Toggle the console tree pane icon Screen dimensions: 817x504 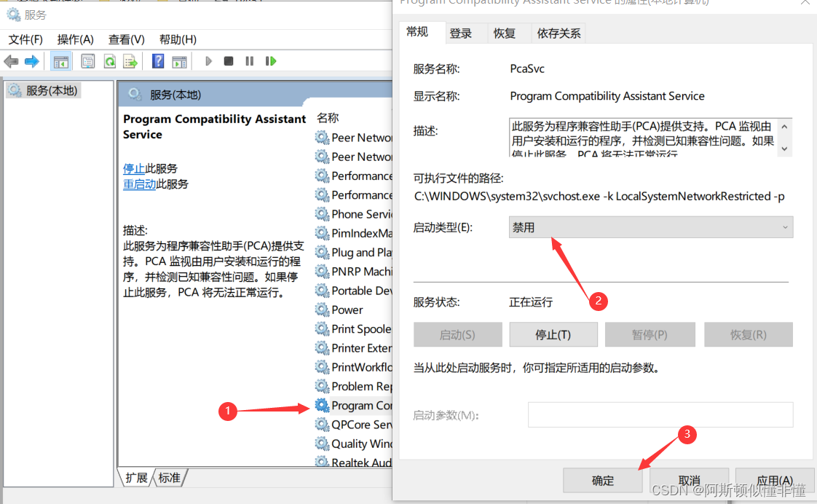point(60,61)
